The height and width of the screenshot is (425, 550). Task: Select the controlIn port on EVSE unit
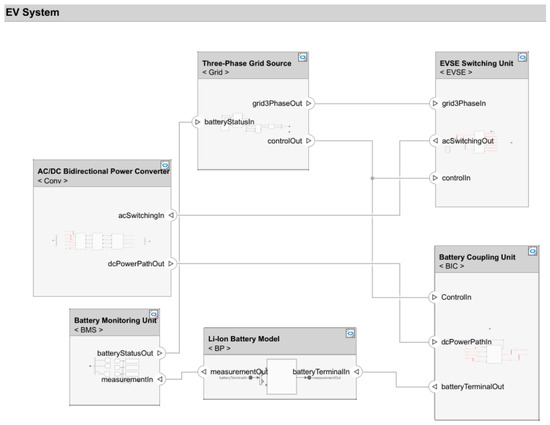[x=435, y=178]
